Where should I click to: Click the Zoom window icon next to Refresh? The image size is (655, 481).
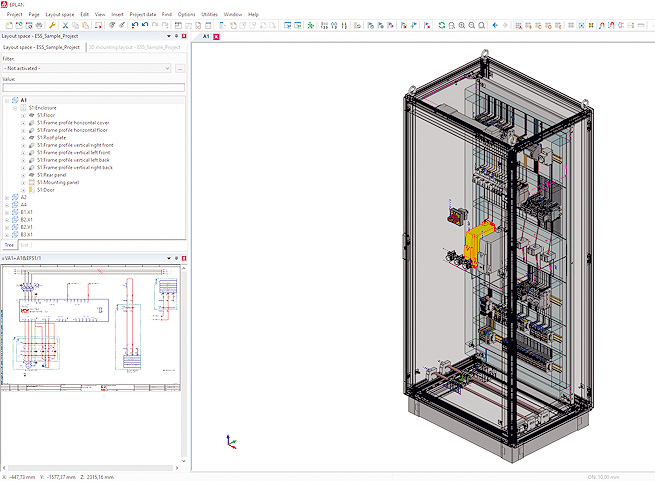pos(452,25)
